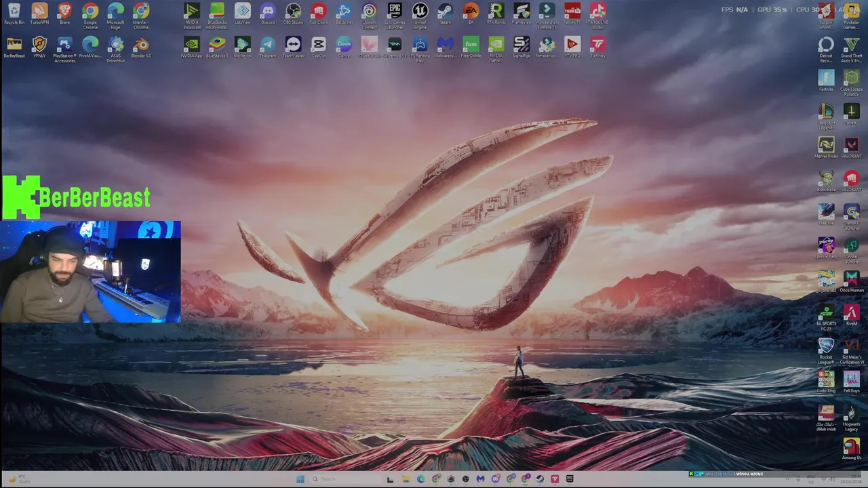Open the Fall Guys shortcut
This screenshot has width=868, height=488.
tap(852, 382)
